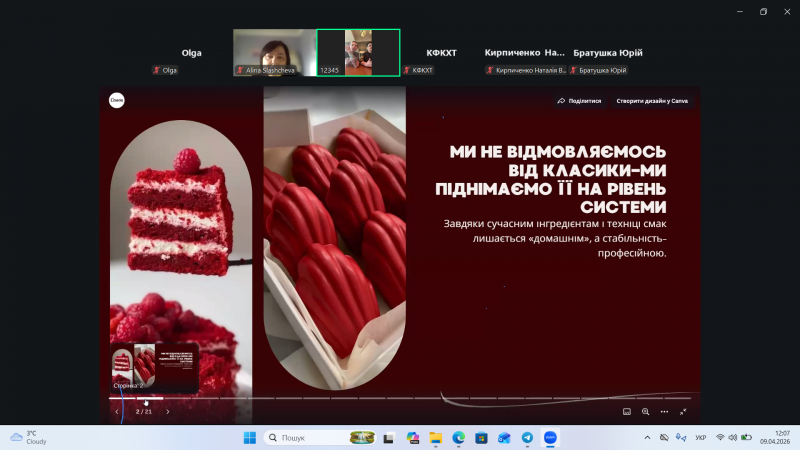Viewport: 800px width, 450px height.
Task: Switch the UKR input language indicator
Action: tap(700, 438)
